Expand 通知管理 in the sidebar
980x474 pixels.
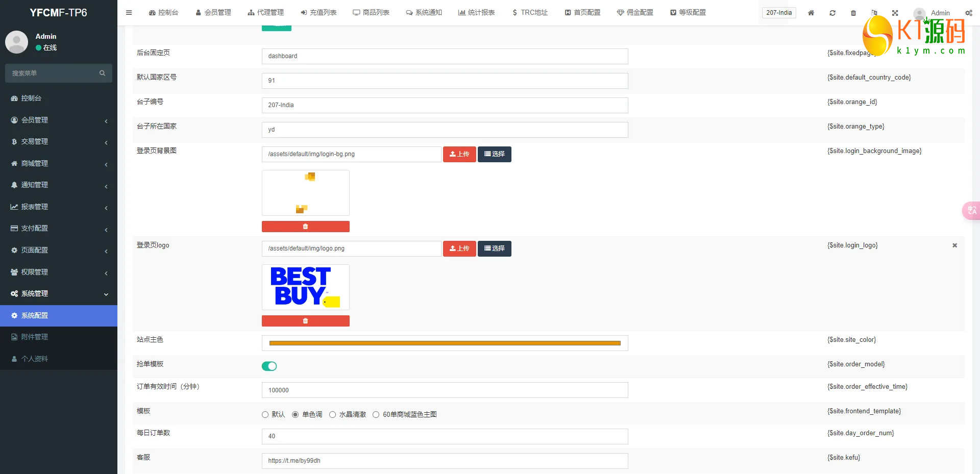pyautogui.click(x=59, y=185)
